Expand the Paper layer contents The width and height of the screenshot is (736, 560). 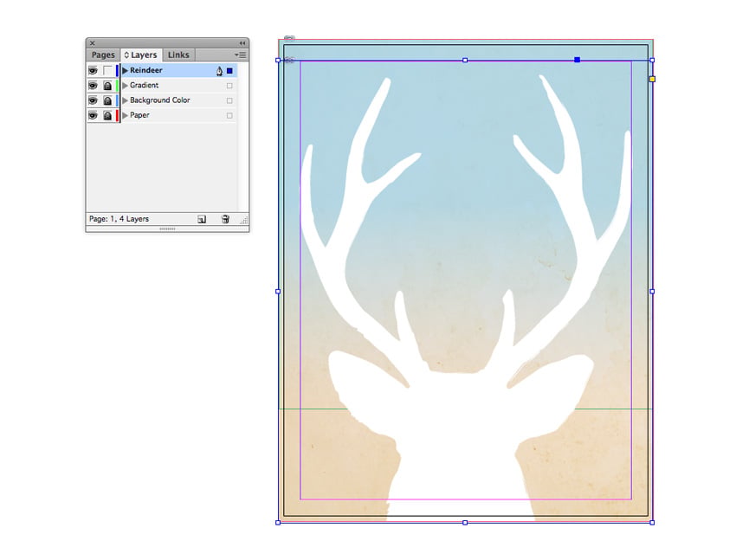[x=125, y=115]
